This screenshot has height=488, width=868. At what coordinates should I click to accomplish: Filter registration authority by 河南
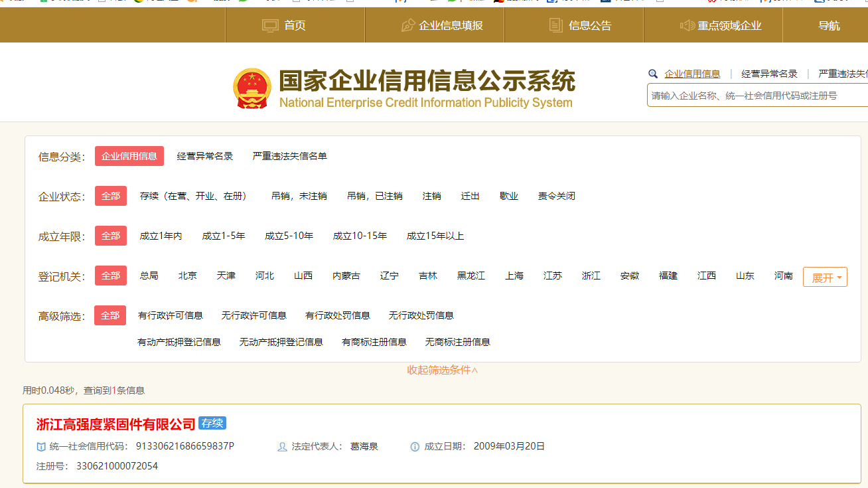(x=784, y=276)
